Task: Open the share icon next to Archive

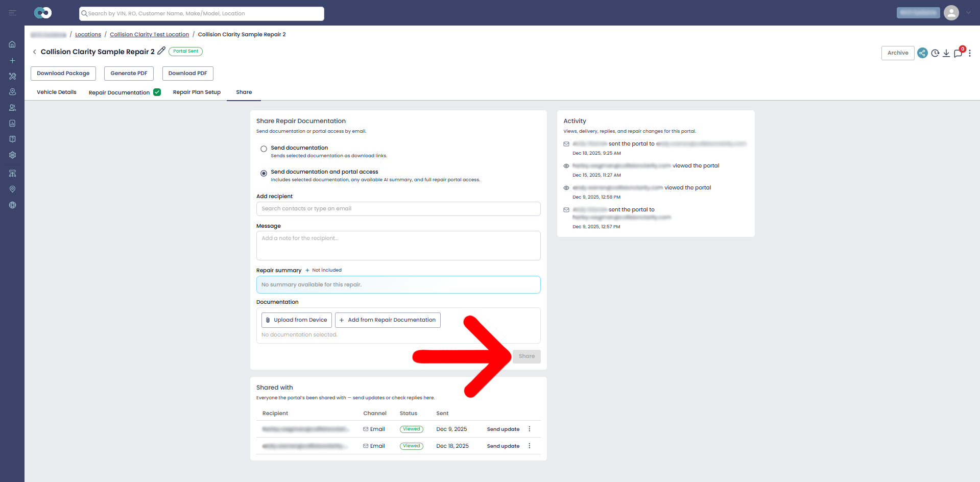Action: click(922, 53)
